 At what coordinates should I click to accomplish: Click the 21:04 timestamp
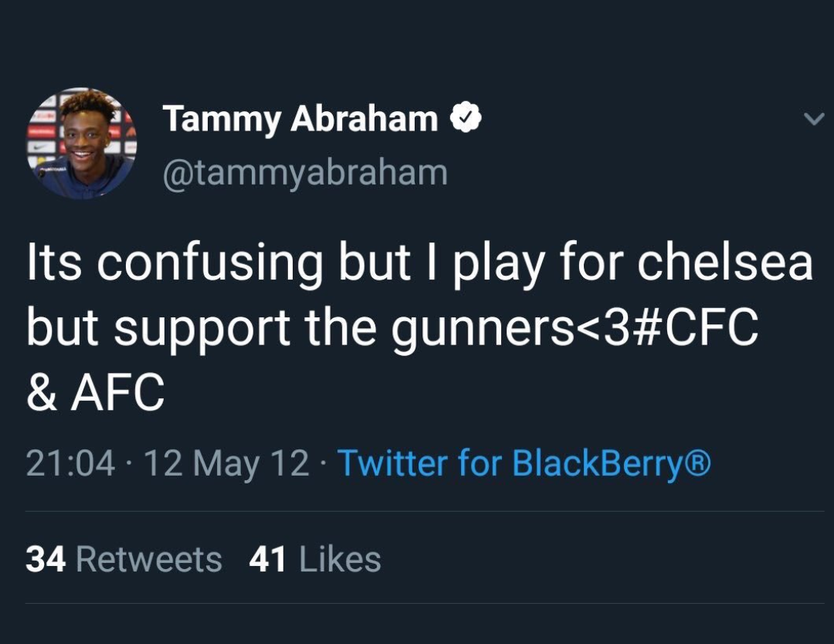coord(70,463)
